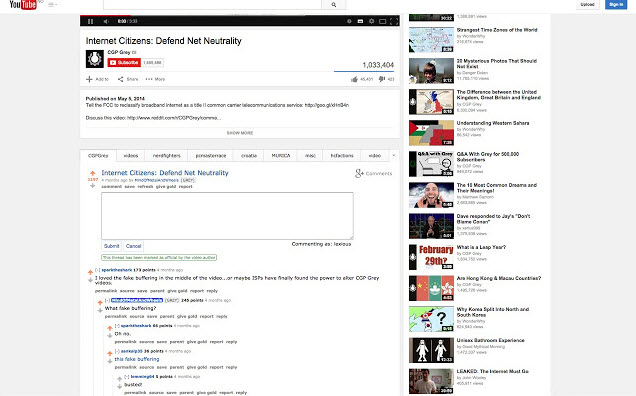Upvote the 'busted!' comment
The image size is (636, 396).
tap(119, 379)
